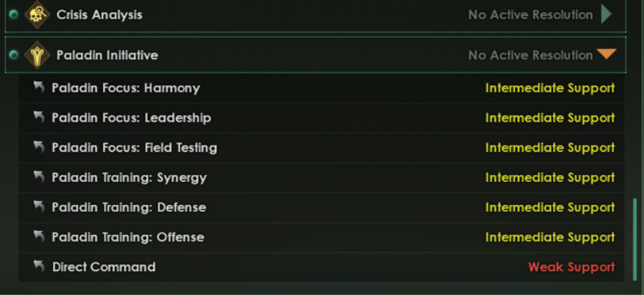Toggle the green dot next to Paladin Initiative
644x295 pixels.
[x=14, y=55]
